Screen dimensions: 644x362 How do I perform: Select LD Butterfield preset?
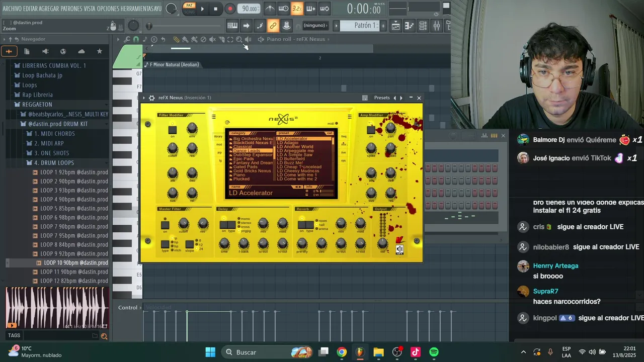[291, 159]
